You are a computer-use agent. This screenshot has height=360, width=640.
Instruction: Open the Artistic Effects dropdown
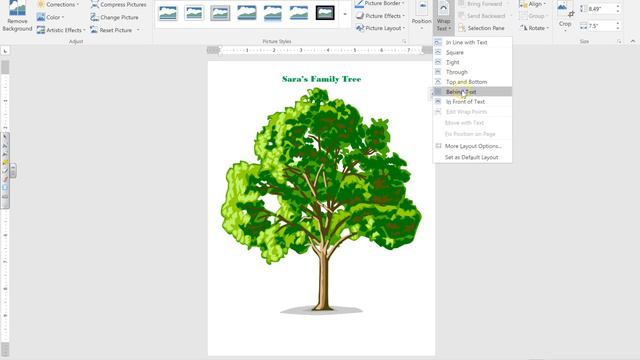point(61,30)
